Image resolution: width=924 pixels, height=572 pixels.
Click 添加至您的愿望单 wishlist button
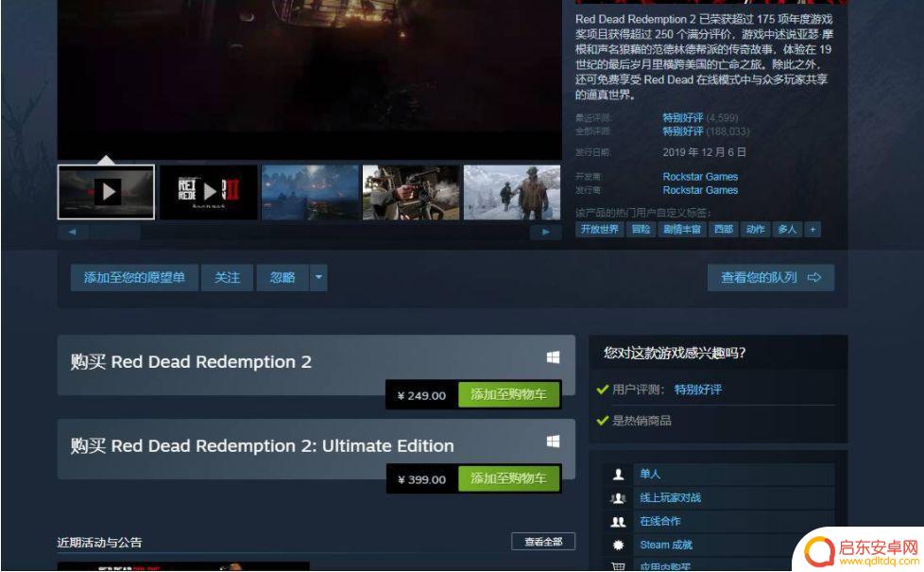(x=134, y=277)
